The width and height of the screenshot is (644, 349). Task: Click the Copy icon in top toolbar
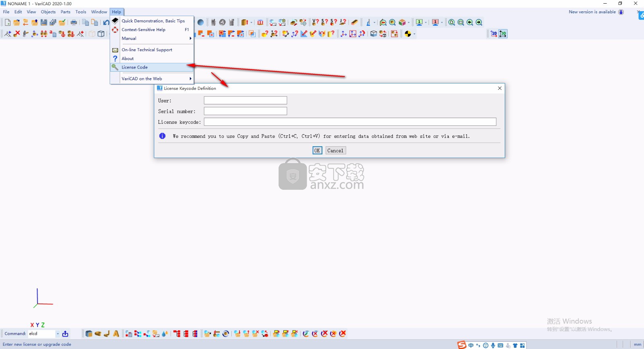coord(85,23)
